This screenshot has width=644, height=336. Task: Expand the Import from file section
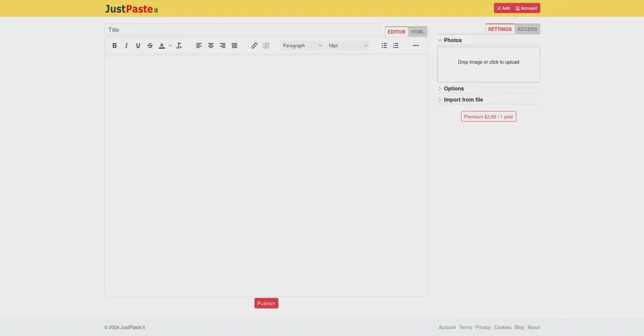click(x=463, y=100)
